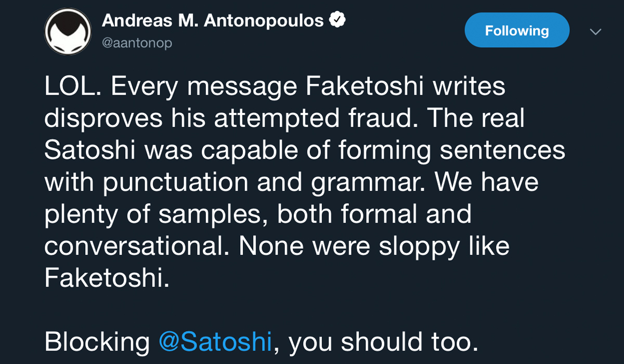Click the blue verified badge

[x=337, y=20]
